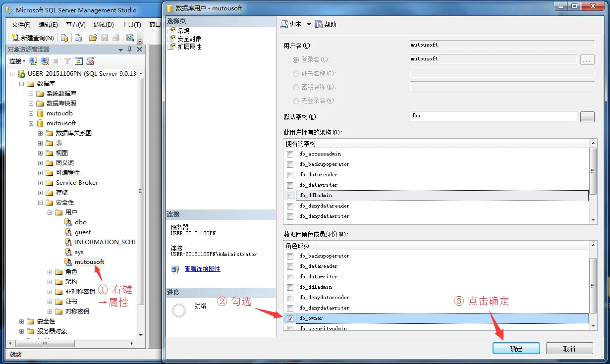Expand the 服务器对象 node

(x=21, y=331)
